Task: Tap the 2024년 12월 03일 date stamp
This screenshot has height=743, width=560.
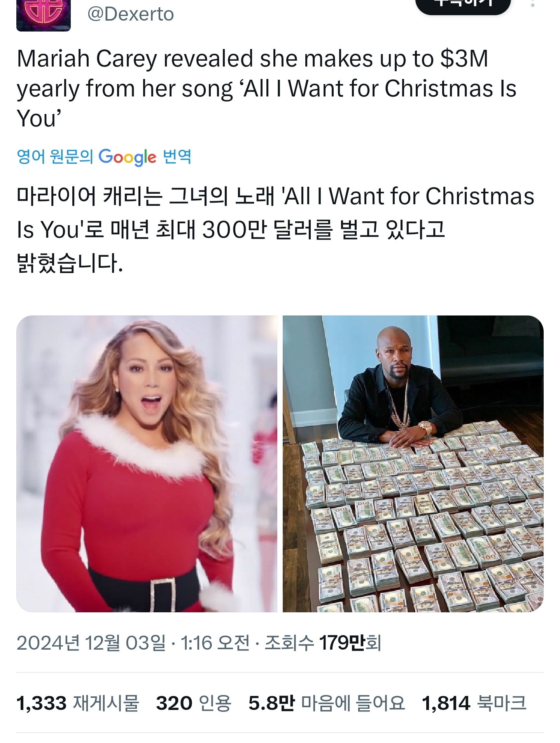Action: tap(91, 643)
